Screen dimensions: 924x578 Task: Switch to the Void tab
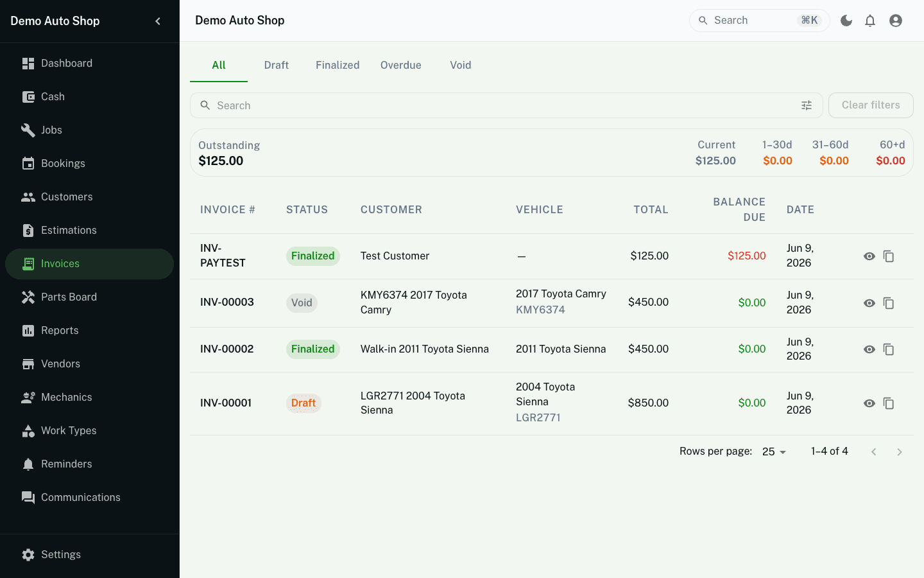pos(461,66)
